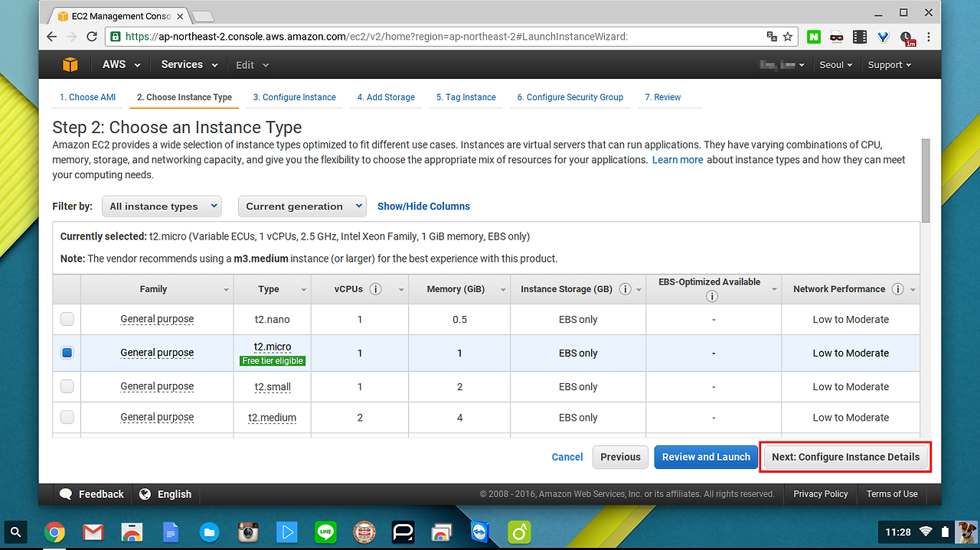Click the clock timer extension icon
980x550 pixels.
click(906, 37)
